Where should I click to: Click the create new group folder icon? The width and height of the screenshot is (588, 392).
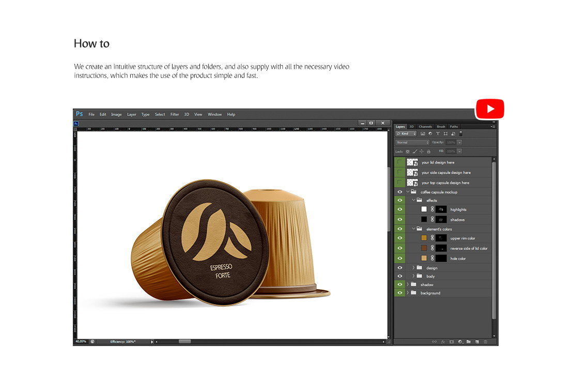click(x=469, y=341)
